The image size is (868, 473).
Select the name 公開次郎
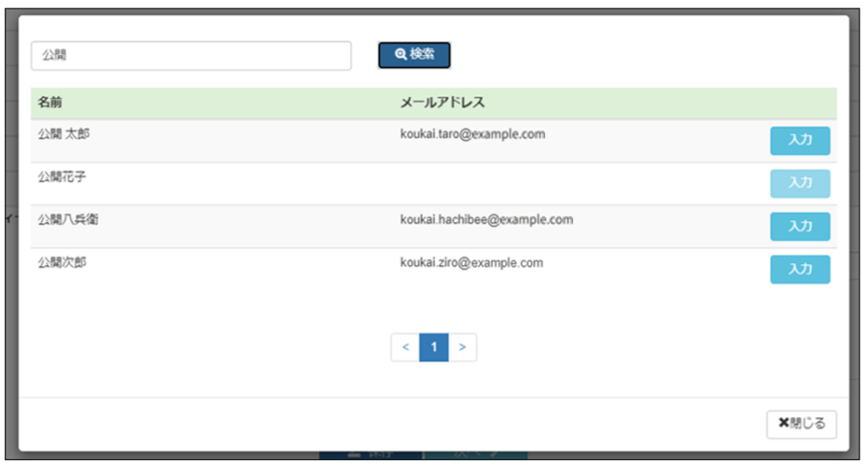pyautogui.click(x=62, y=263)
